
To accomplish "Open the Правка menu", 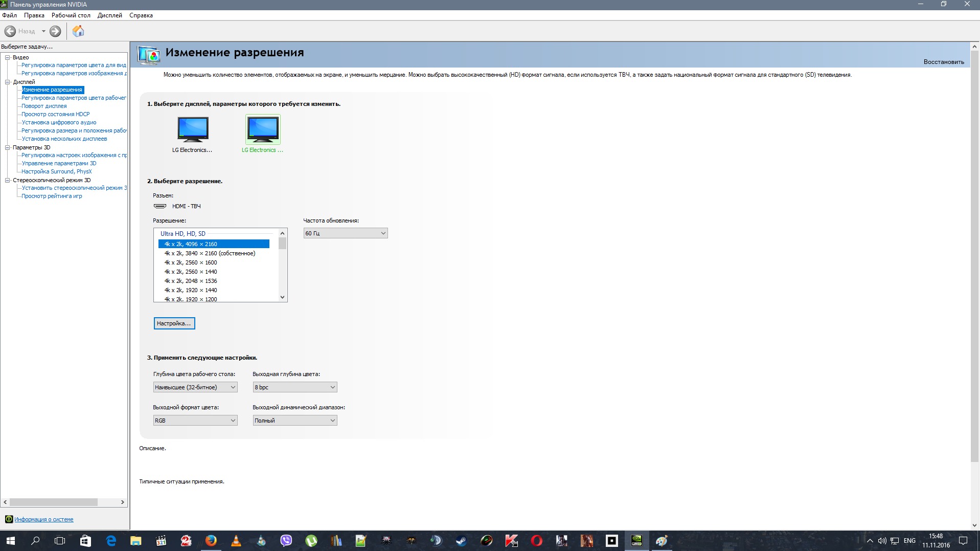I will click(x=34, y=15).
